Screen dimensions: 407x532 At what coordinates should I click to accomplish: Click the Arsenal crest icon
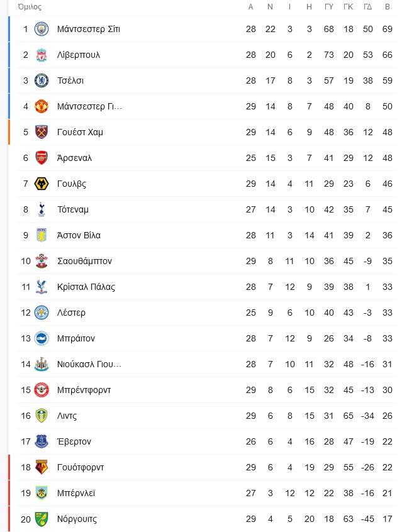pyautogui.click(x=42, y=158)
